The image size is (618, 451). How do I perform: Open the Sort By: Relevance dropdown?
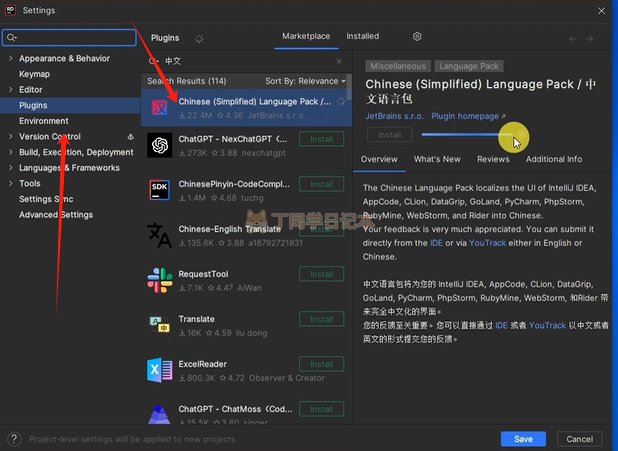point(305,81)
